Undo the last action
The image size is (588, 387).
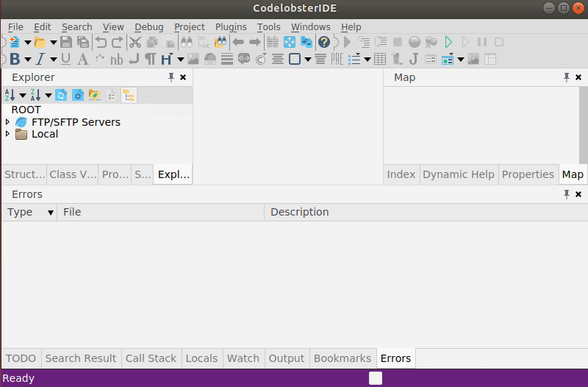101,42
